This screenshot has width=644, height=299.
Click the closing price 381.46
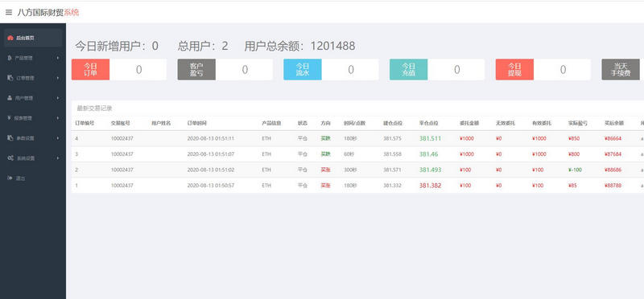click(x=428, y=154)
